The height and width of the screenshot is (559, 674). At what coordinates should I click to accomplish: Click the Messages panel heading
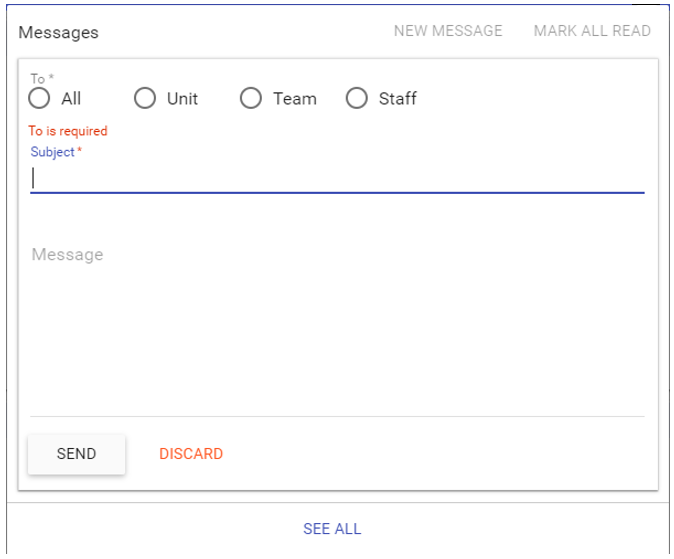(x=59, y=32)
